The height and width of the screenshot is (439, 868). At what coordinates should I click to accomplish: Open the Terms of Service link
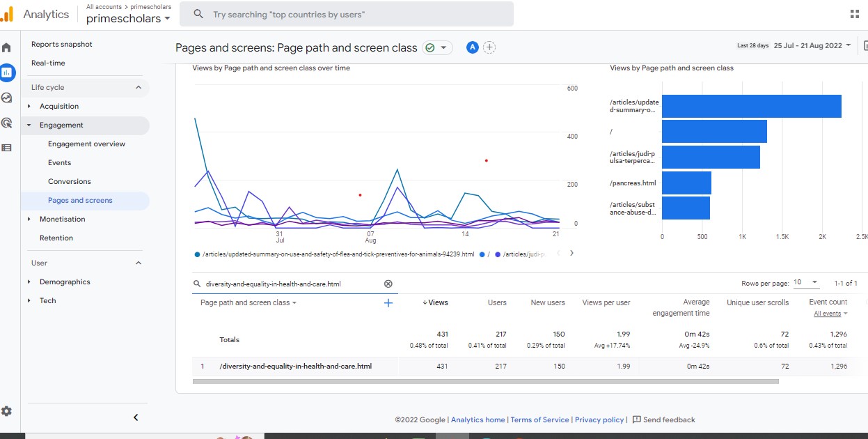tap(539, 419)
